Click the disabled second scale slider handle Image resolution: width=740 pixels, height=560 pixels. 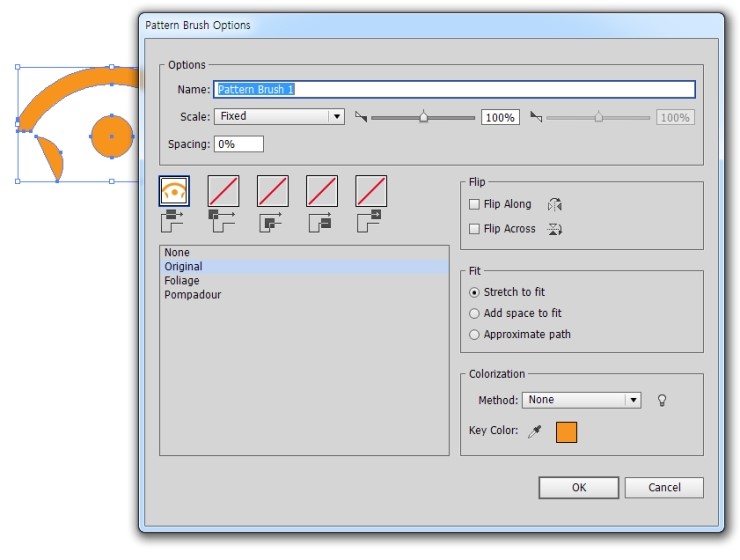click(598, 117)
